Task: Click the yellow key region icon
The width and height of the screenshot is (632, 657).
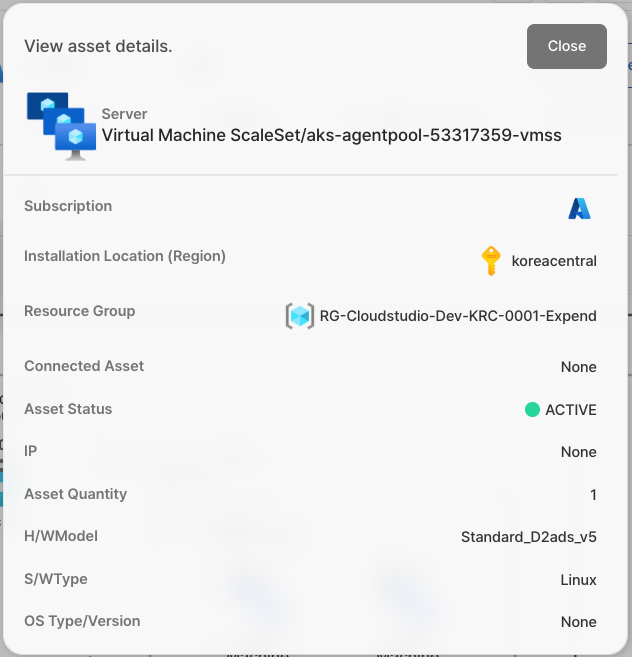Action: (x=491, y=261)
